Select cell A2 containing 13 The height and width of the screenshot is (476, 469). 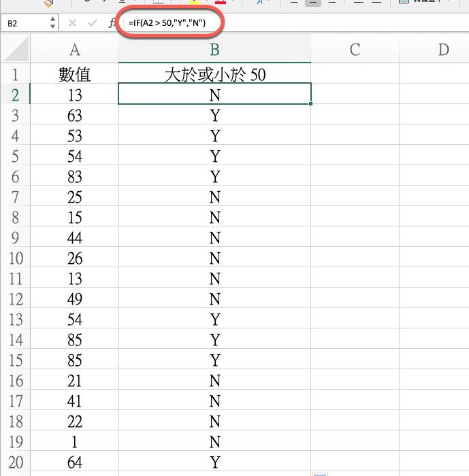(74, 95)
